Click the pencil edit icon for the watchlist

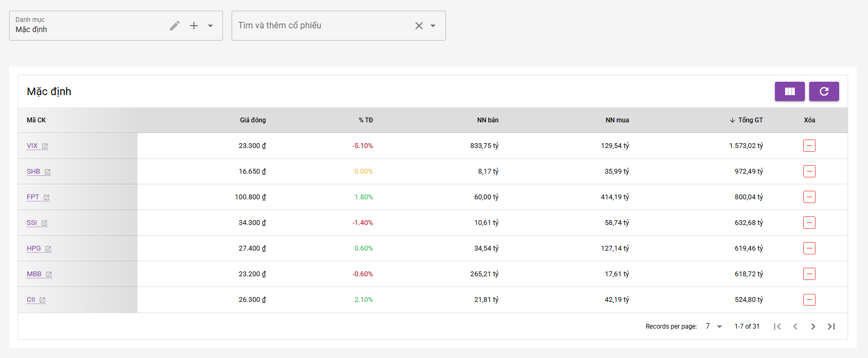coord(175,26)
